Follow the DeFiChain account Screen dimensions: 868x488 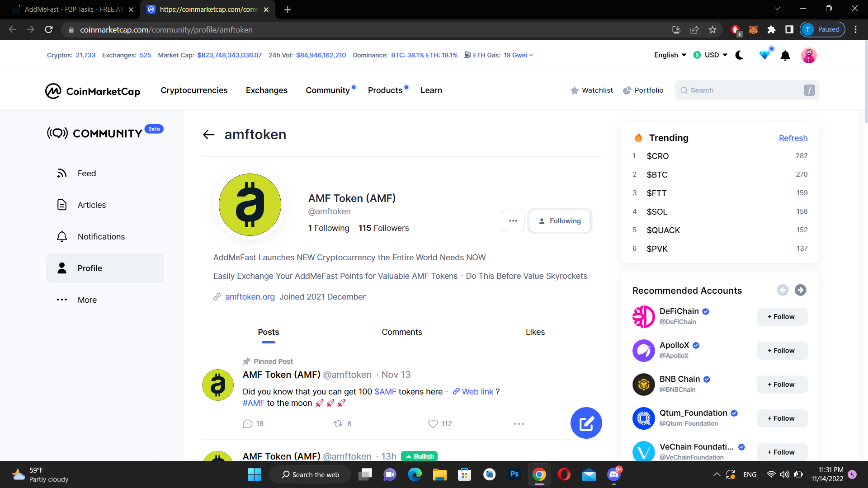(x=782, y=317)
